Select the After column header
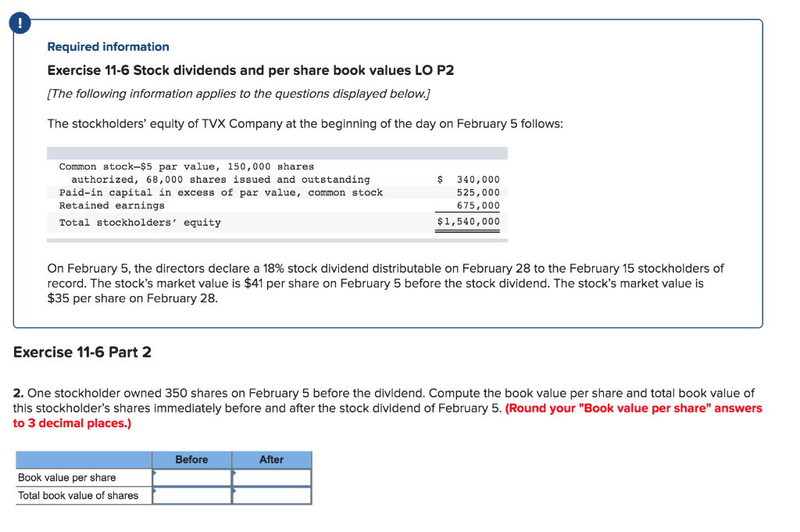The height and width of the screenshot is (532, 800). pyautogui.click(x=272, y=459)
